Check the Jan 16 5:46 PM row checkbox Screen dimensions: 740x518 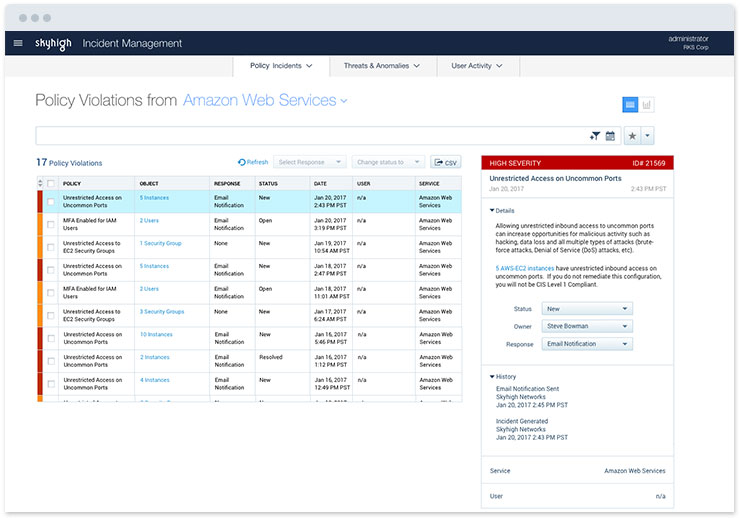(50, 338)
